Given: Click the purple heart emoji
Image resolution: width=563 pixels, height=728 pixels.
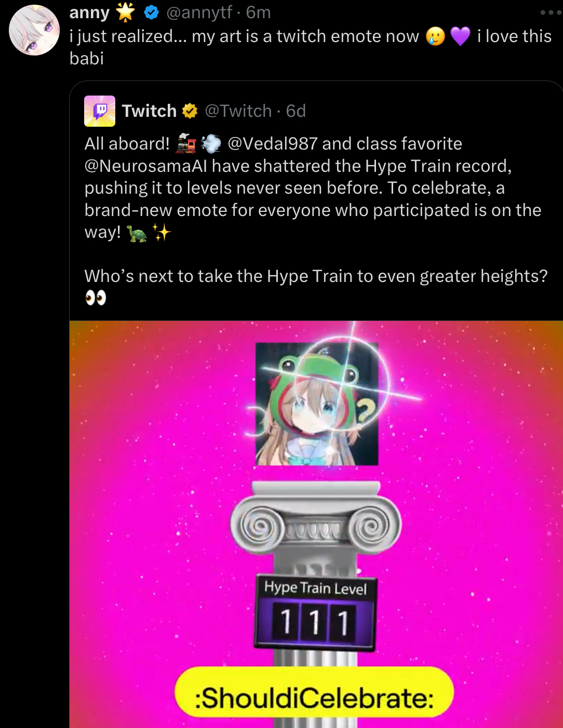Looking at the screenshot, I should [x=460, y=36].
